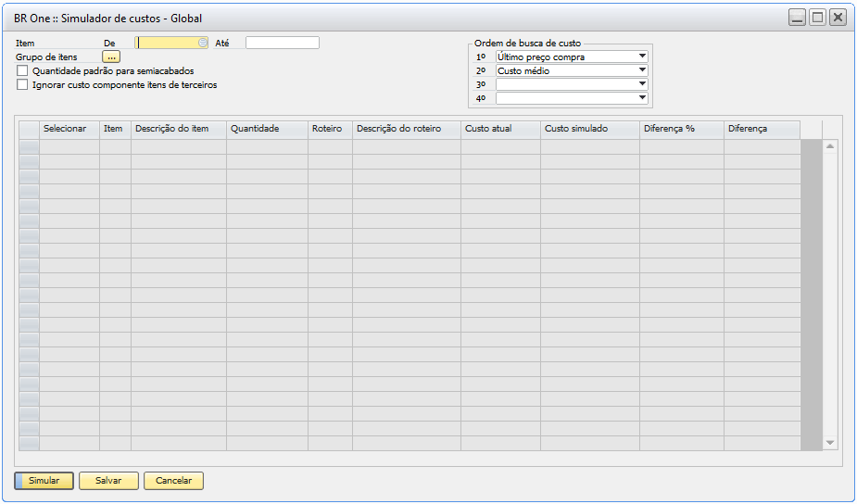Check Ignorar custo componente itens de terceiros

click(x=22, y=84)
